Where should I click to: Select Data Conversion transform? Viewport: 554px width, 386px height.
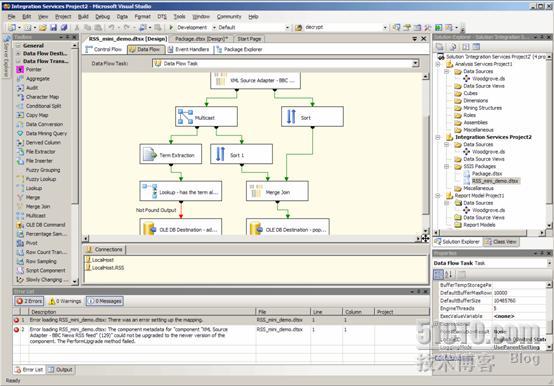coord(44,124)
